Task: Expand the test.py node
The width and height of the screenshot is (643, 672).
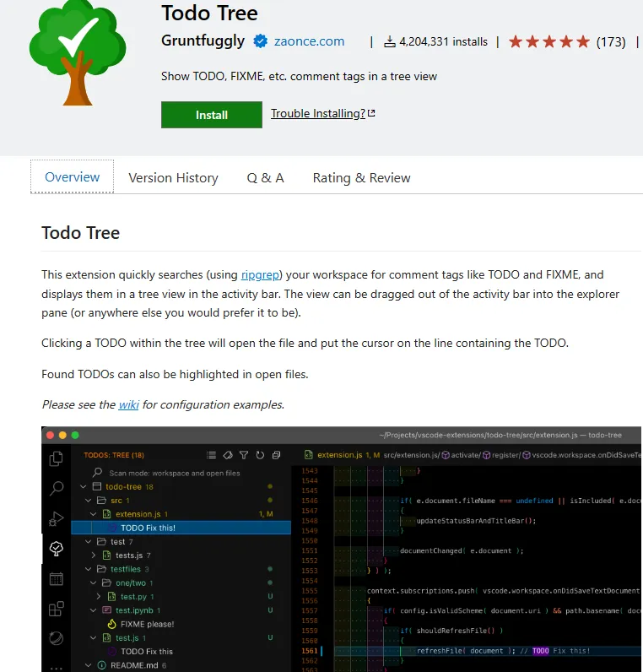Action: pos(99,597)
